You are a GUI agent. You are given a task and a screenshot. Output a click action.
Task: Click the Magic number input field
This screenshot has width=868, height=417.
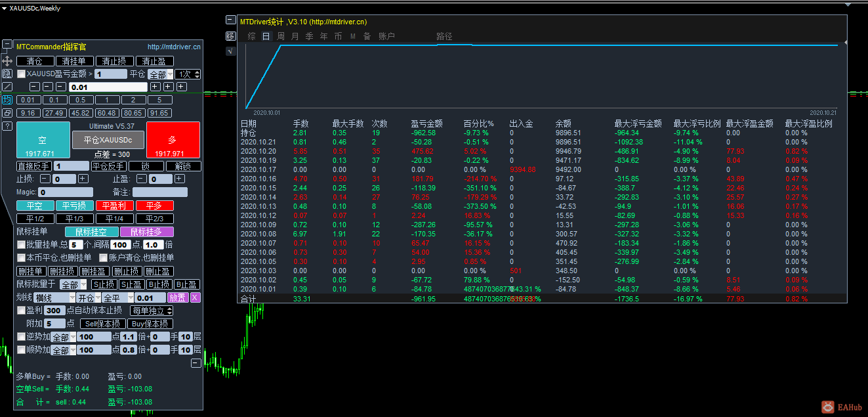[65, 192]
